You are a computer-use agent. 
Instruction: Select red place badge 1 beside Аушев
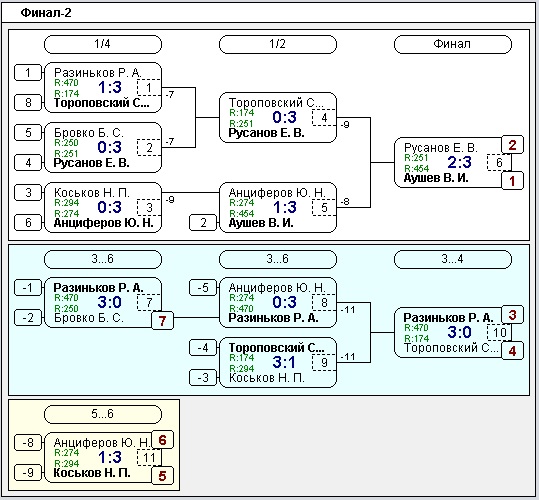(x=512, y=181)
